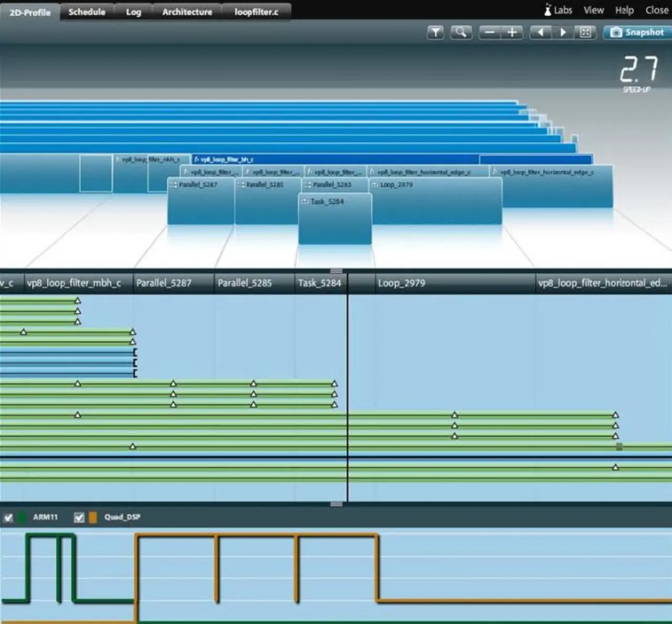Click the fit-to-view grid icon

585,33
